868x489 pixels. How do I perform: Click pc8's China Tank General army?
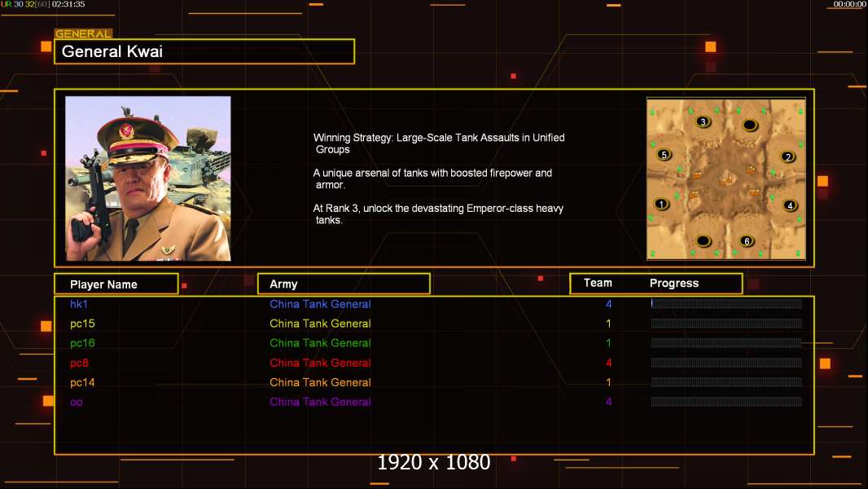click(x=320, y=363)
